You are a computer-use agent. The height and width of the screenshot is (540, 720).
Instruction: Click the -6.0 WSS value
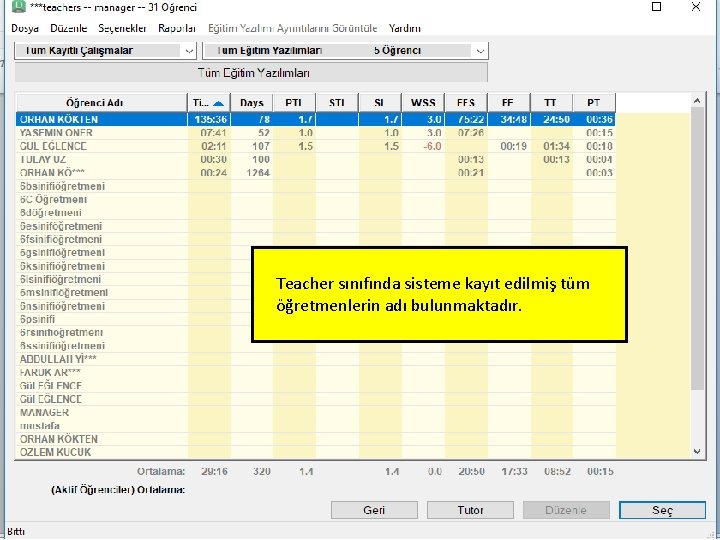pos(433,146)
